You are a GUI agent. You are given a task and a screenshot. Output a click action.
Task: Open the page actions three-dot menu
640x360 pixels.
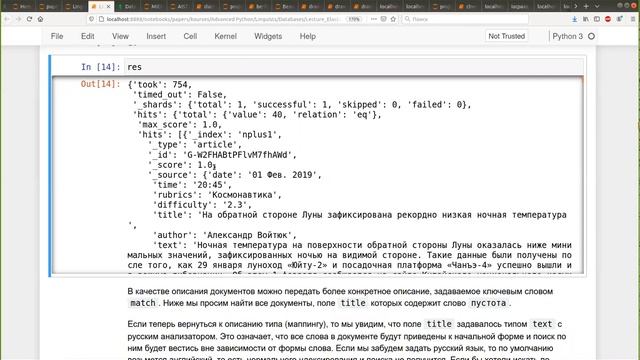373,19
